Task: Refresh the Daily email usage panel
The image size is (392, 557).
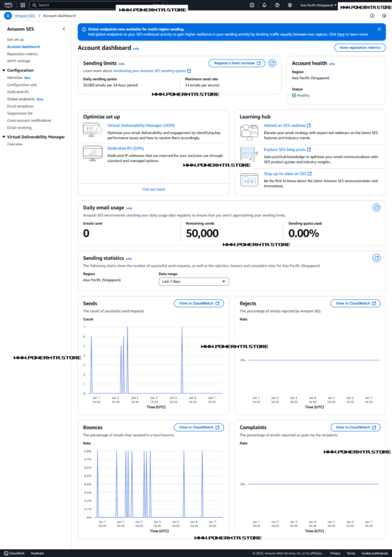Action: pyautogui.click(x=376, y=208)
